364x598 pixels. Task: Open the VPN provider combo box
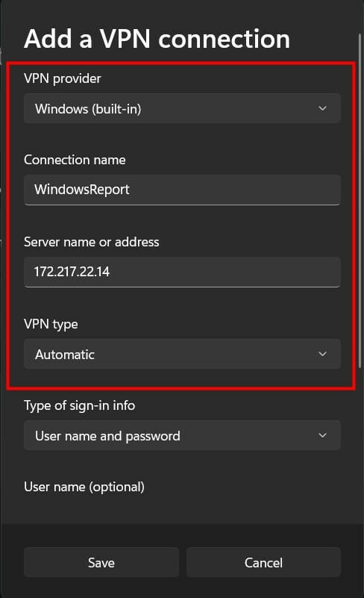182,108
